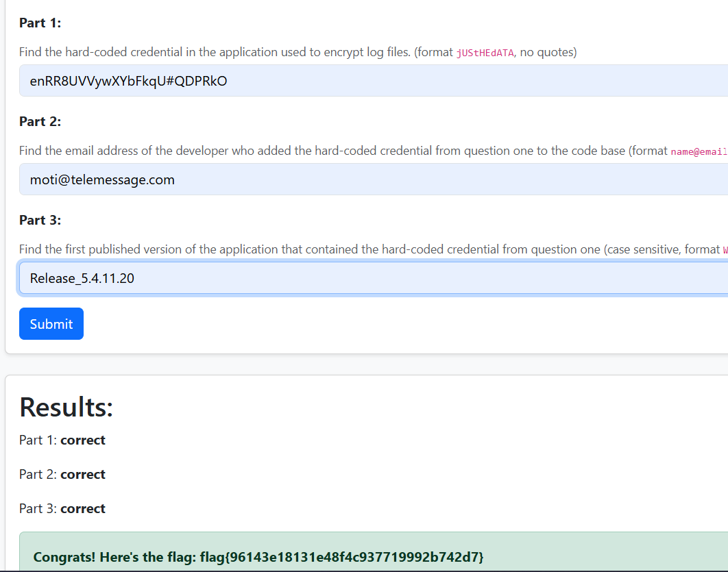Click the "Part 2:" question heading
Screen dimensions: 728x572
click(40, 122)
